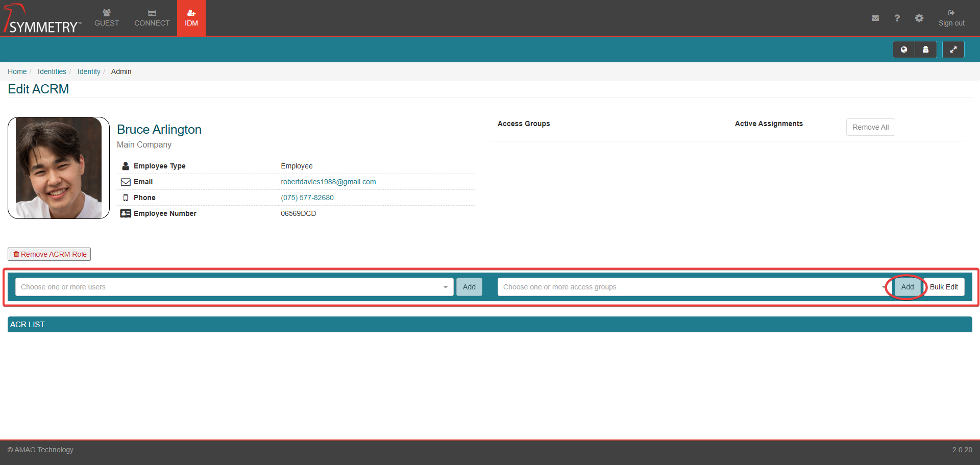Click the circled Add button for access groups

[x=907, y=287]
